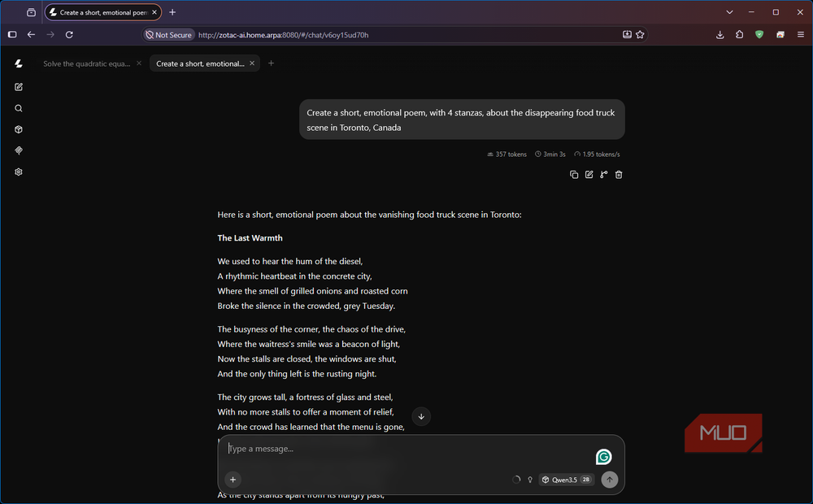Open a new browser tab
Screen dimensions: 813x504
pyautogui.click(x=172, y=12)
